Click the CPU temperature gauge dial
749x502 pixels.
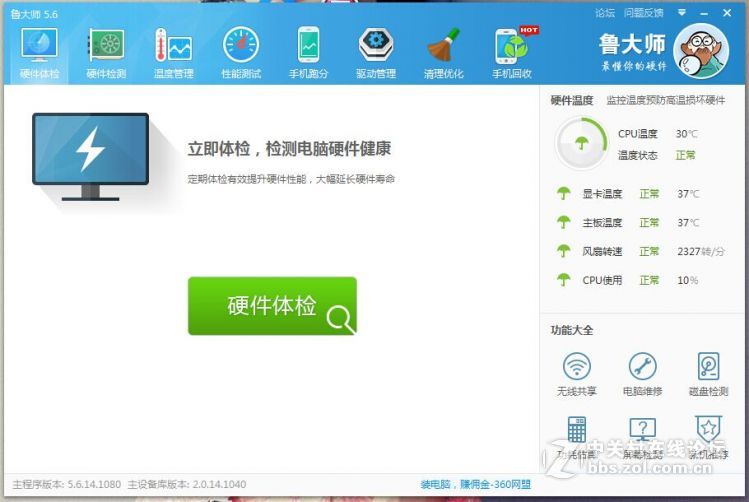coord(581,143)
